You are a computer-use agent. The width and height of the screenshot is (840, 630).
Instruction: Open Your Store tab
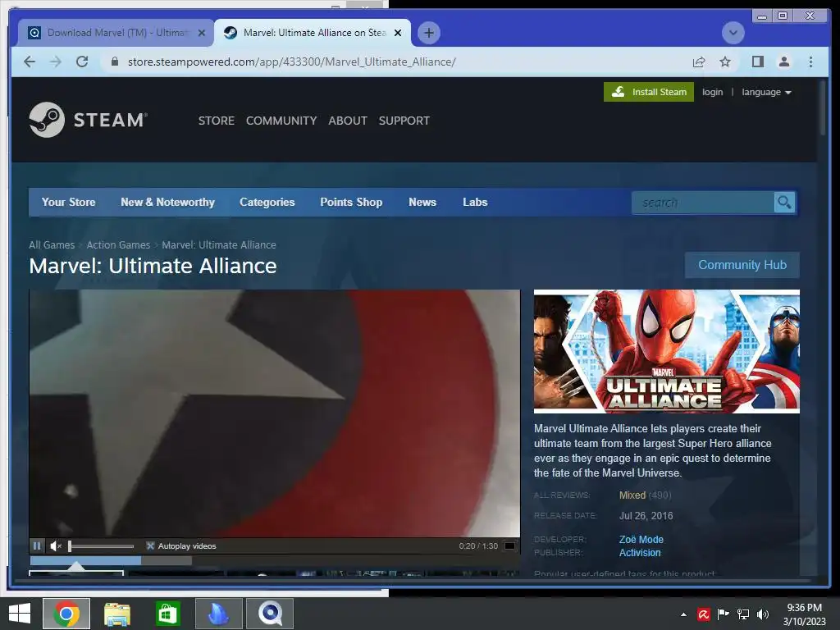[69, 202]
